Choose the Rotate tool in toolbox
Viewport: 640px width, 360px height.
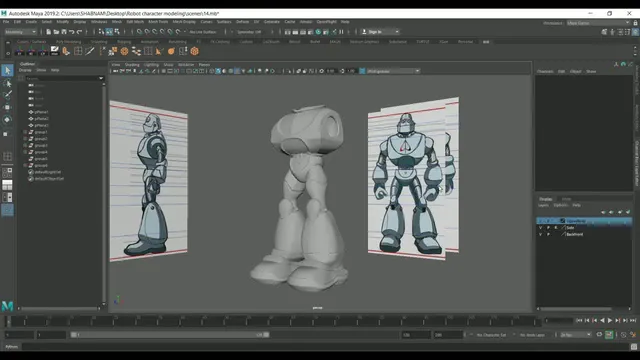pos(7,120)
